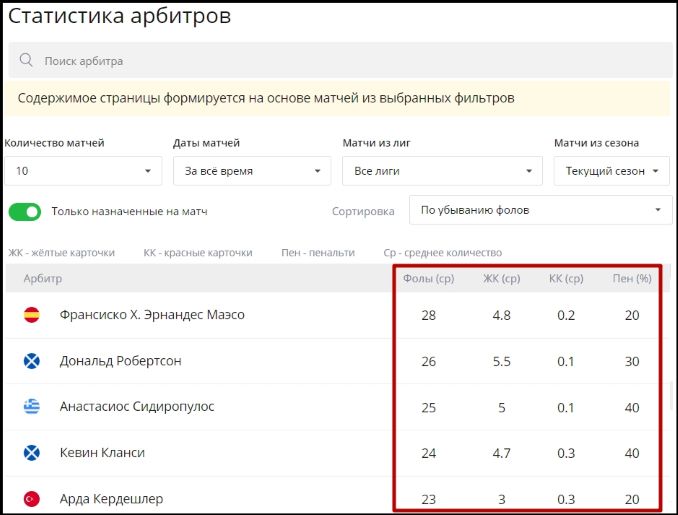Click the Spain flag next to Франсиско Эрнандес Маэсо
This screenshot has width=678, height=515.
(x=31, y=315)
